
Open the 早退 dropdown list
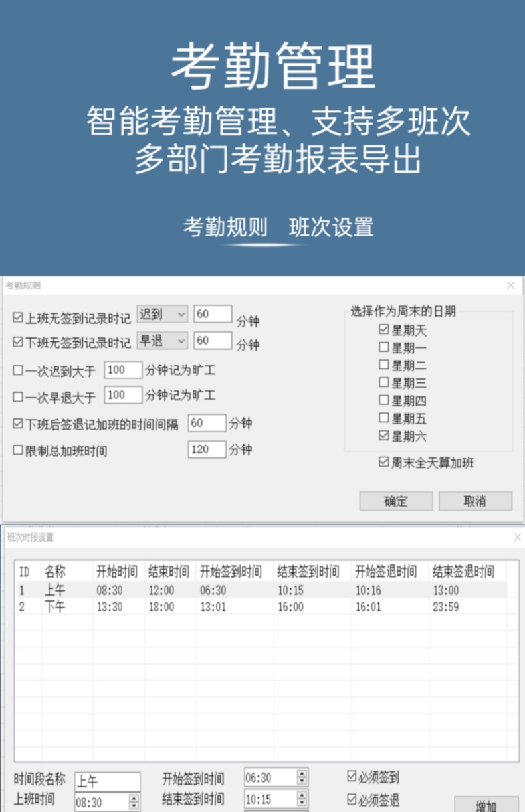click(162, 341)
